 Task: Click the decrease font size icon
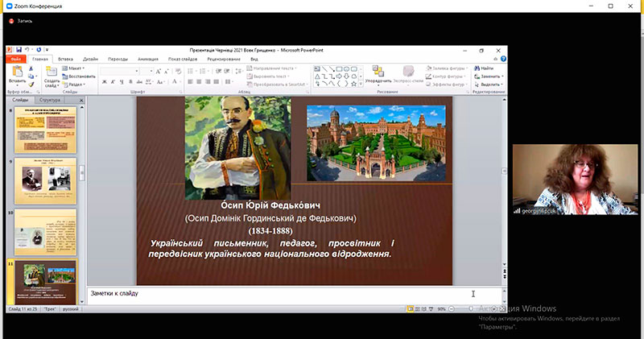(167, 72)
